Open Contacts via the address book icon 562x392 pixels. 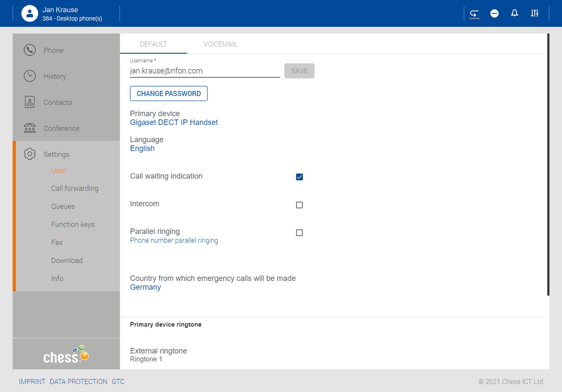point(30,102)
